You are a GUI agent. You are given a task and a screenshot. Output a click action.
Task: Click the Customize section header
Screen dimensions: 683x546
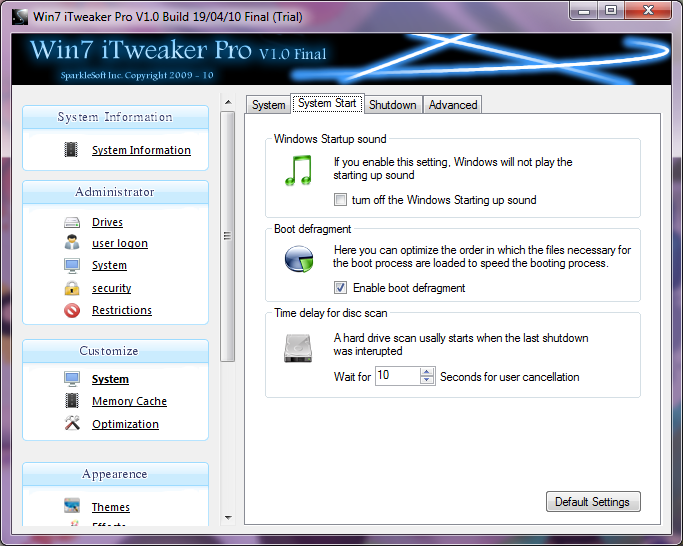pyautogui.click(x=115, y=351)
